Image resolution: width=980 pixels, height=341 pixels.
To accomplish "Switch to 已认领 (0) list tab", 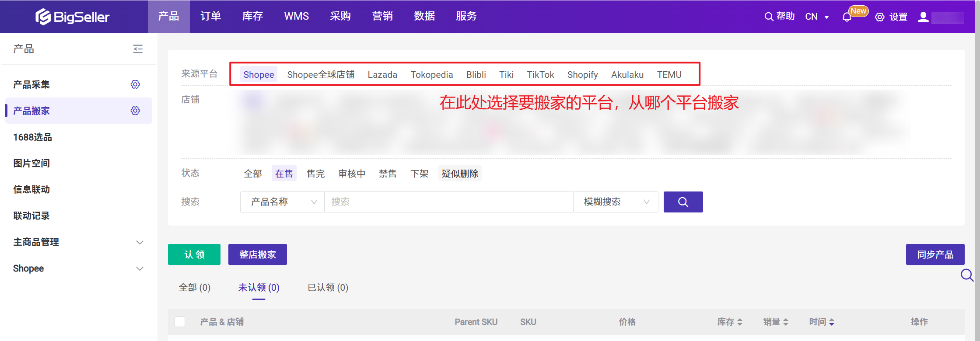I will [328, 287].
